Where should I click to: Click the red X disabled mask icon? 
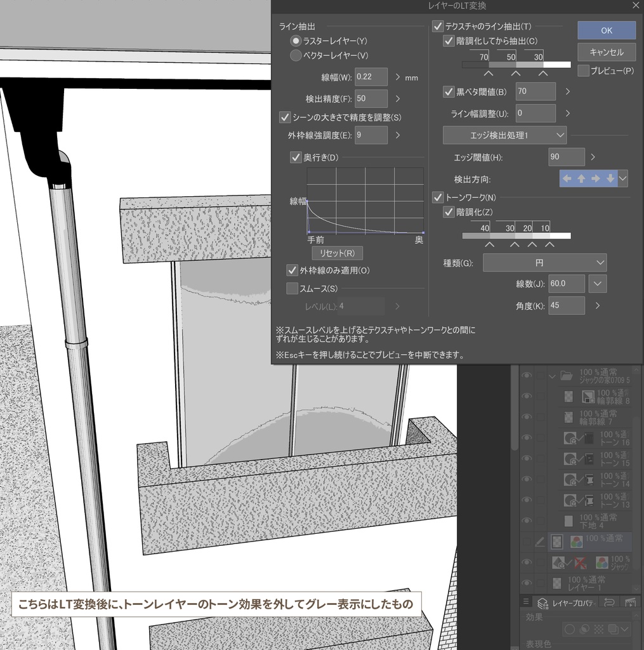click(x=580, y=563)
